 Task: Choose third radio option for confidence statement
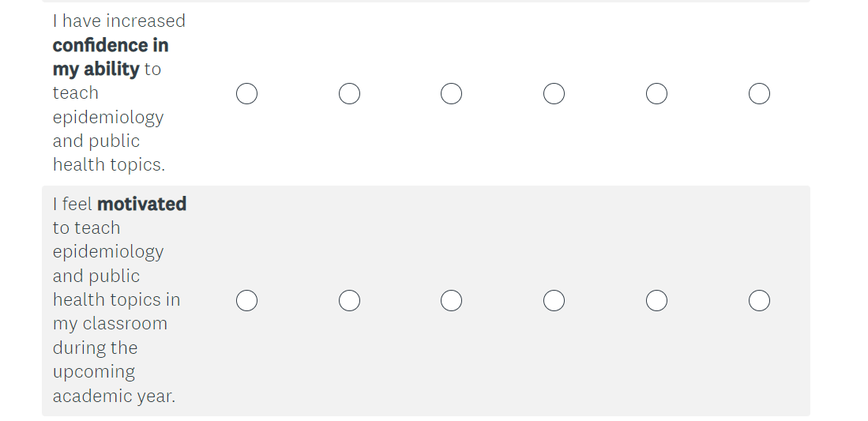tap(452, 94)
